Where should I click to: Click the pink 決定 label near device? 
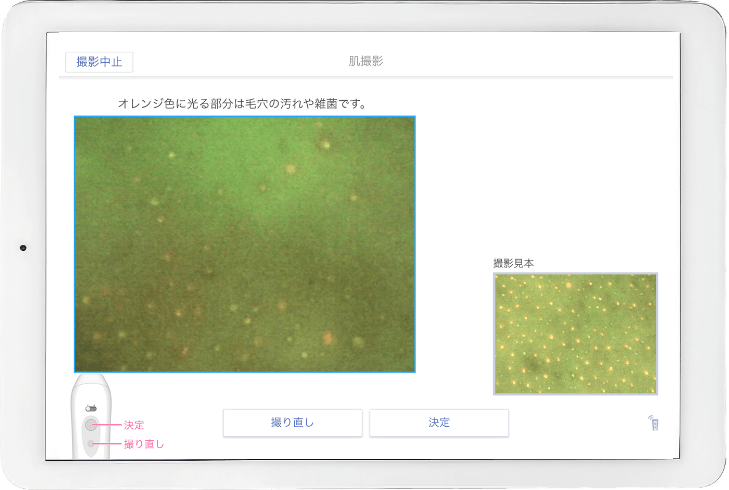(134, 425)
